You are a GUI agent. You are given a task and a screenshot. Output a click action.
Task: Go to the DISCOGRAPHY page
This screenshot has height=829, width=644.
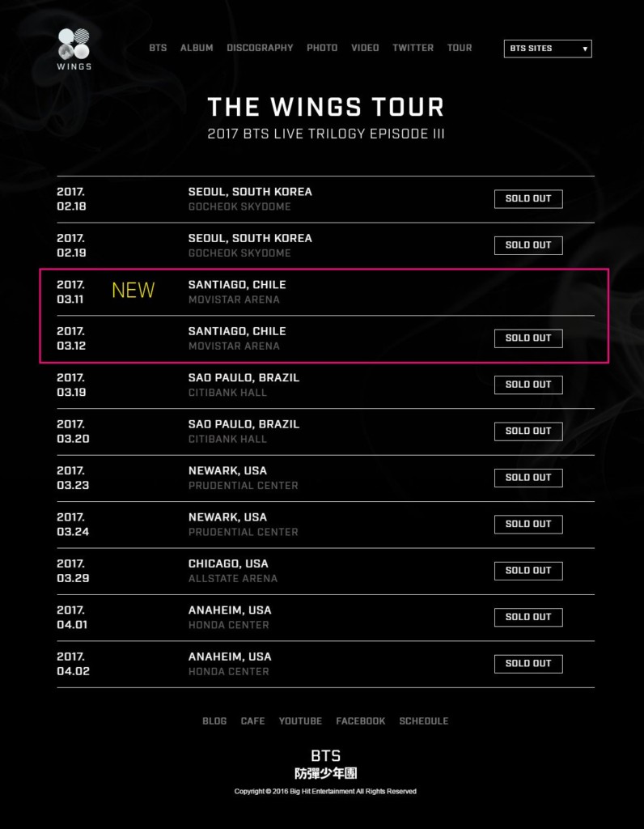pyautogui.click(x=260, y=48)
